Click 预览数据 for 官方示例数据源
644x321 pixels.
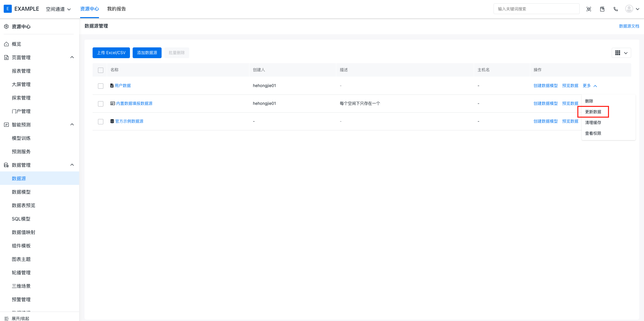pyautogui.click(x=570, y=121)
